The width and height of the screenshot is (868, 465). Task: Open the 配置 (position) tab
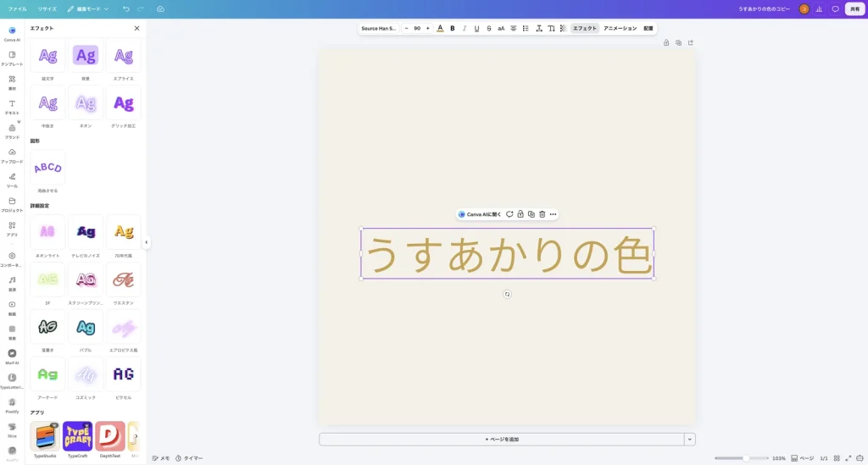pyautogui.click(x=648, y=28)
